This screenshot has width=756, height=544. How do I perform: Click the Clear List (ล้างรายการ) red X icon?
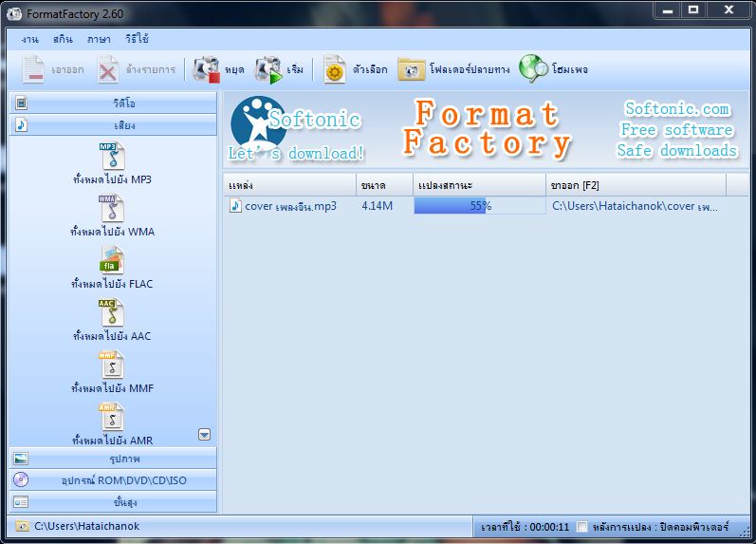pyautogui.click(x=107, y=69)
